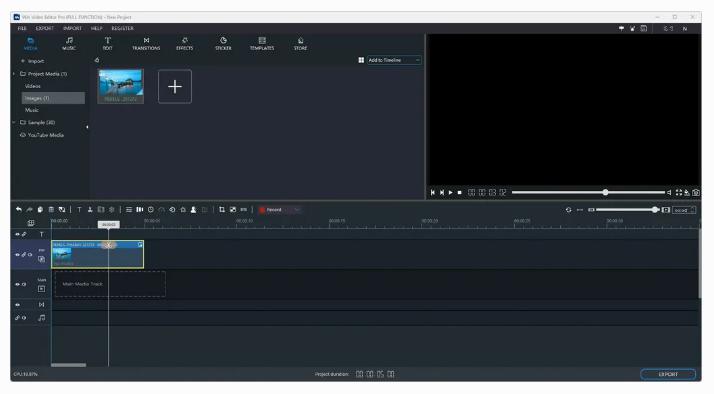Open the duration clock tool

[x=151, y=210]
